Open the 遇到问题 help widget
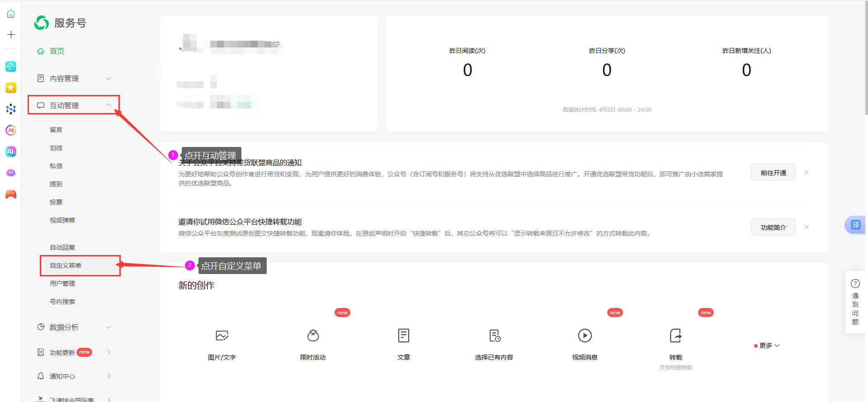Viewport: 868px width, 402px height. [855, 302]
